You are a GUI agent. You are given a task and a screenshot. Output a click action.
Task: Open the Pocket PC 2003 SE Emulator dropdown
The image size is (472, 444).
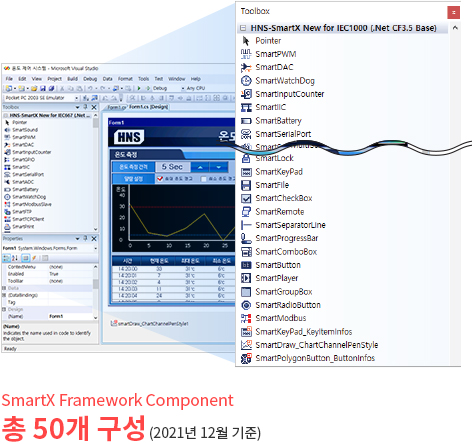[x=76, y=98]
